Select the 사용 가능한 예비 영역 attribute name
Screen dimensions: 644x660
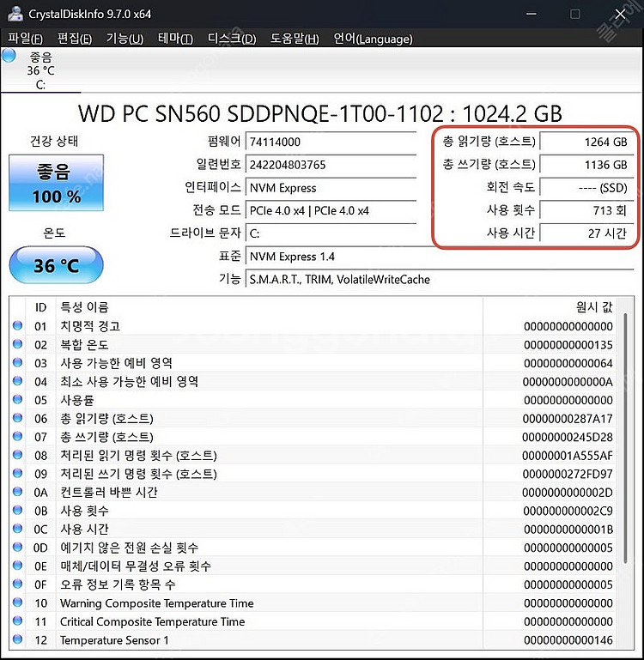(x=116, y=363)
